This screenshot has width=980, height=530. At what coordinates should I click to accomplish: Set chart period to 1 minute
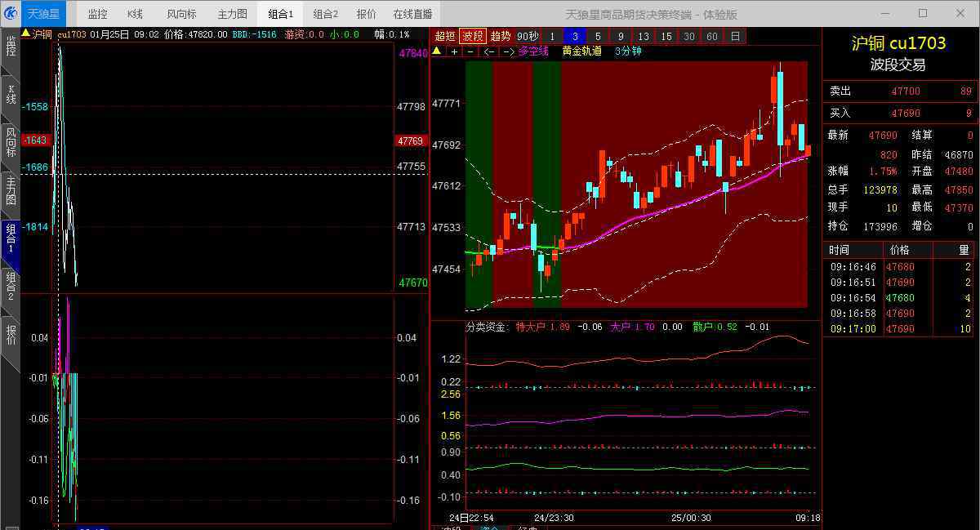[x=552, y=36]
